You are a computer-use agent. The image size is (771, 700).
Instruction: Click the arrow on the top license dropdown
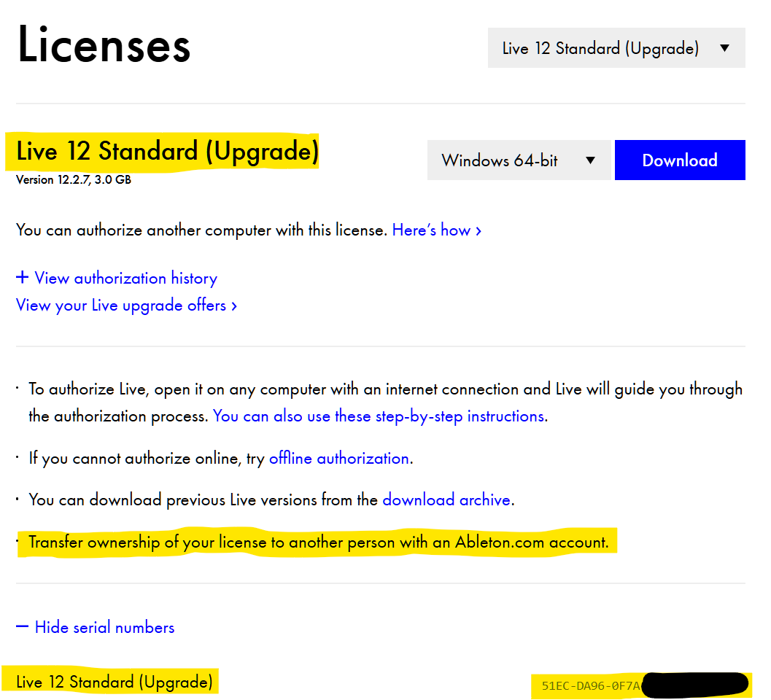coord(724,49)
